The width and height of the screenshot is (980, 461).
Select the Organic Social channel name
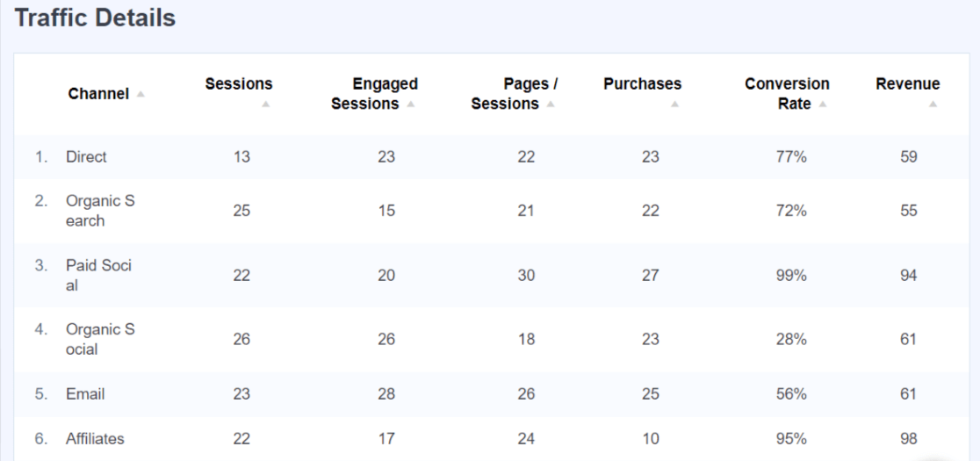click(100, 339)
